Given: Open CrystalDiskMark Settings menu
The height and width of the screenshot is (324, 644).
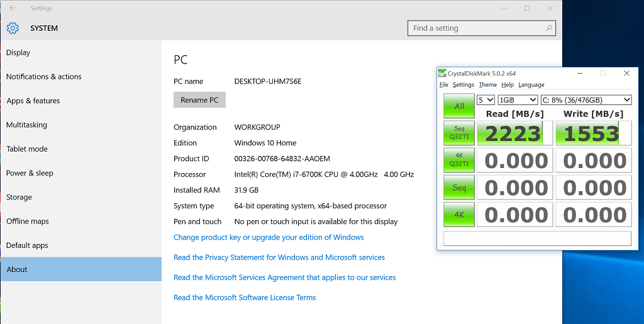Looking at the screenshot, I should [464, 84].
